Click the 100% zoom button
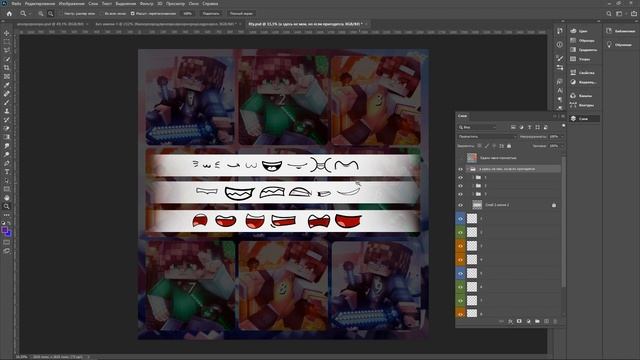This screenshot has width=640, height=360. (187, 13)
